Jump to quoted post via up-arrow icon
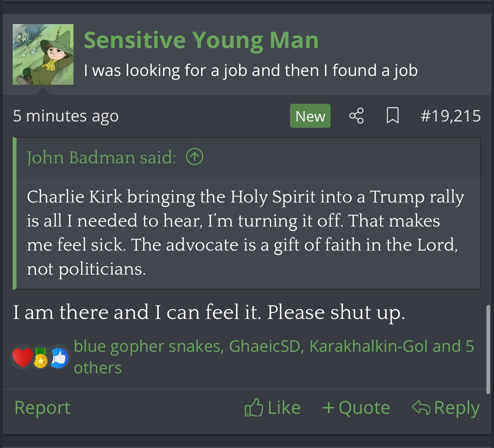Viewport: 494px width, 448px height. pos(194,157)
